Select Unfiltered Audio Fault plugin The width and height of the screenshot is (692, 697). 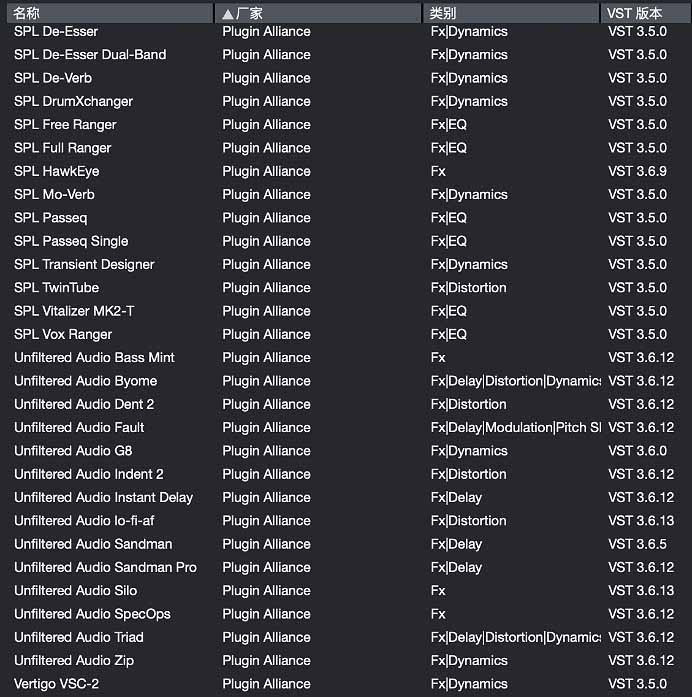point(346,428)
